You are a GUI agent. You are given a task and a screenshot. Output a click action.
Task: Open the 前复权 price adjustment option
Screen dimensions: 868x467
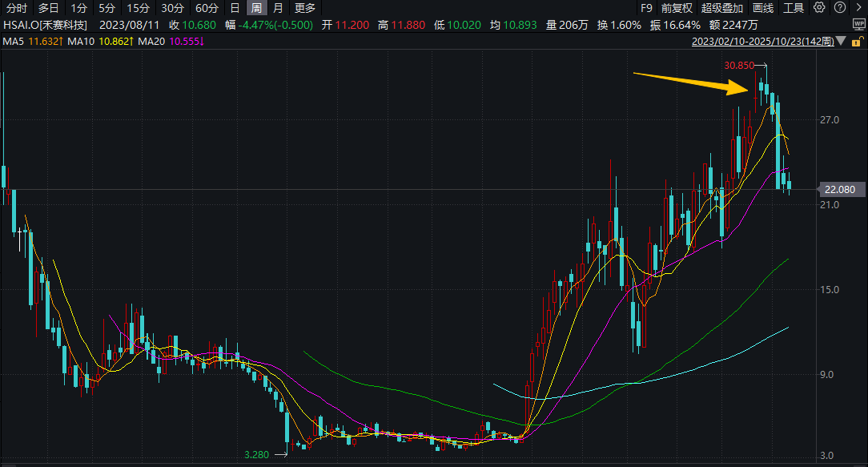click(x=677, y=8)
